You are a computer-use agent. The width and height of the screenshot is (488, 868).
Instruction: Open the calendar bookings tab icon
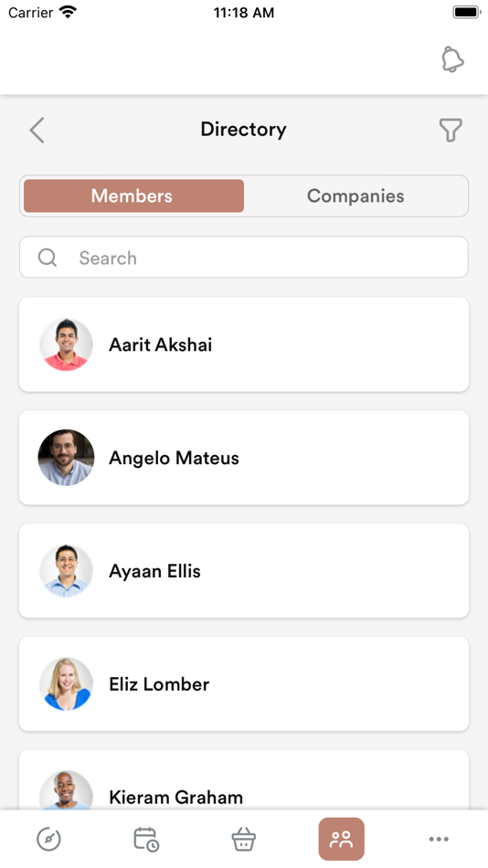[x=146, y=839]
